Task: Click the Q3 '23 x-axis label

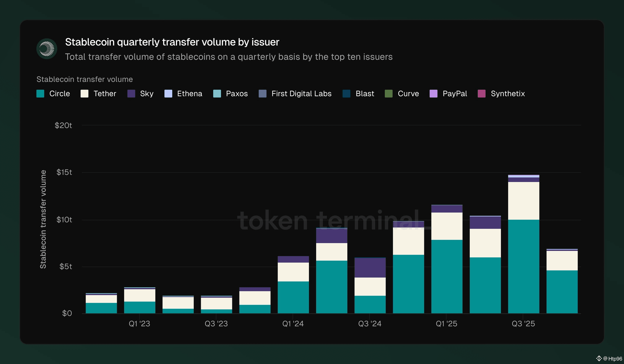Action: click(216, 323)
